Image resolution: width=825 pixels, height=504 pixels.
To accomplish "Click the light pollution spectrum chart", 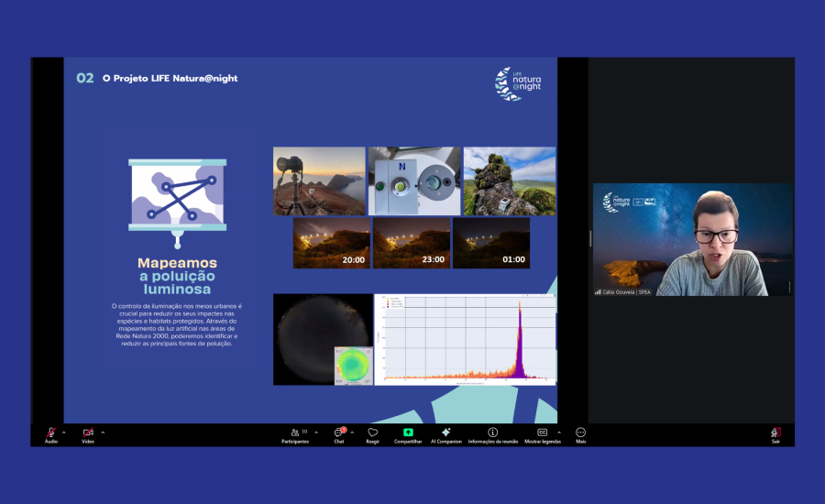I will coord(465,339).
